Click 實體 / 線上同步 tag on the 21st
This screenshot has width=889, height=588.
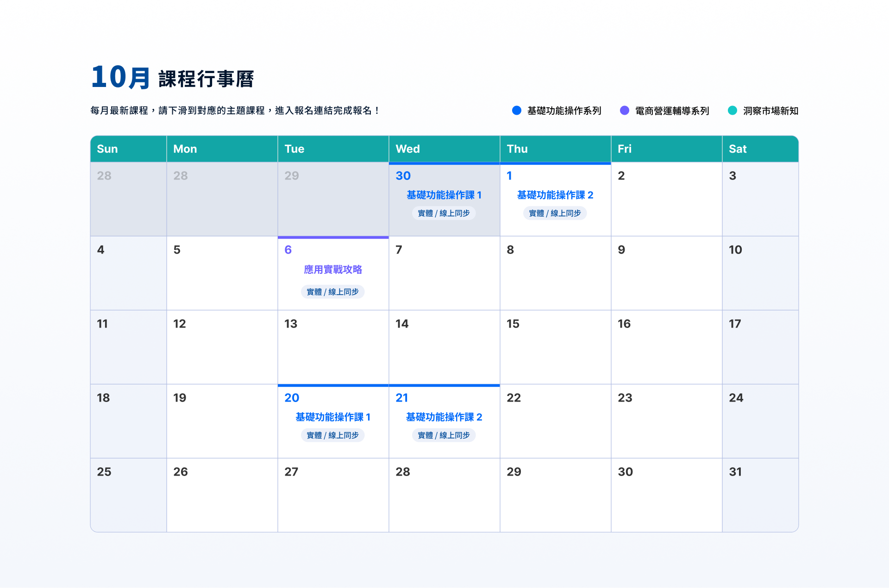444,435
